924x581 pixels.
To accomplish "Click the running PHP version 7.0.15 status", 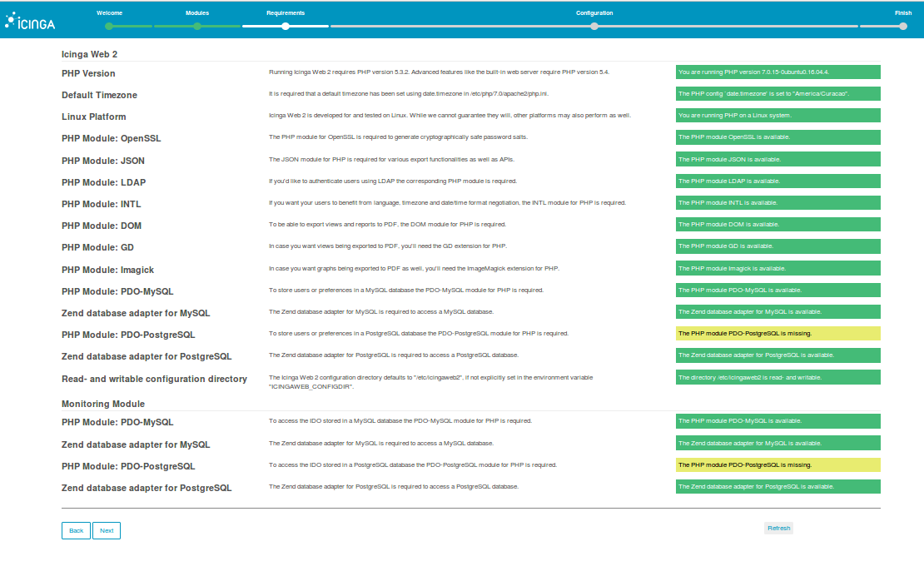I will click(x=777, y=72).
